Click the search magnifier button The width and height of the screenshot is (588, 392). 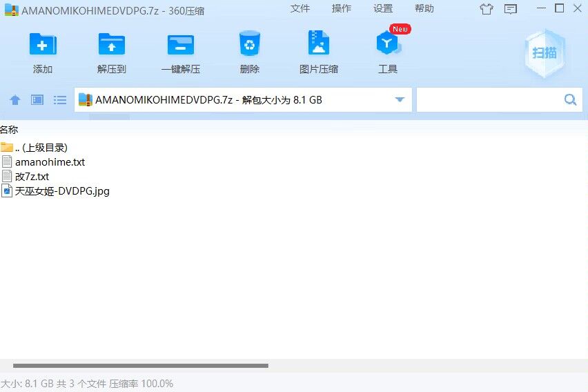coord(570,100)
